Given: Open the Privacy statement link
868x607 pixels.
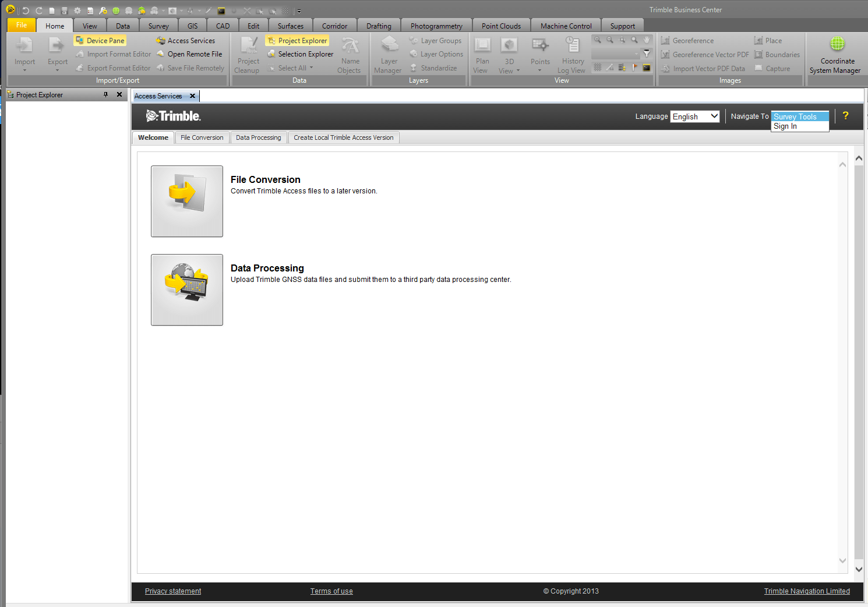Looking at the screenshot, I should 173,591.
